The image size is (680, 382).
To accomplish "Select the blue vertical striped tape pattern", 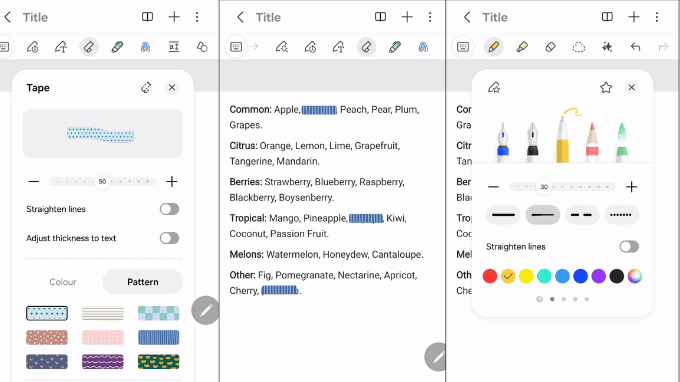I will point(158,337).
